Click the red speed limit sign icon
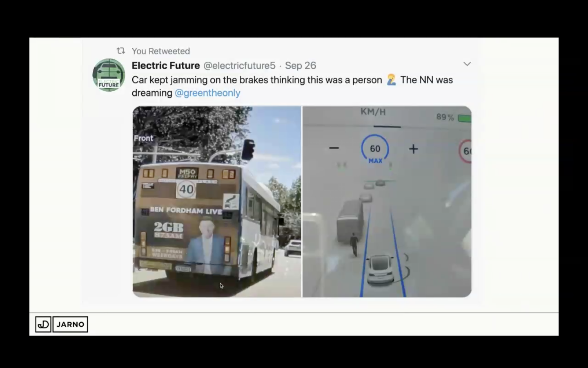The image size is (588, 368). (x=465, y=151)
